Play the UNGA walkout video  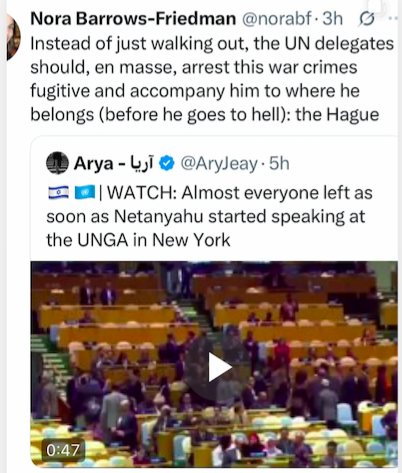[x=218, y=367]
